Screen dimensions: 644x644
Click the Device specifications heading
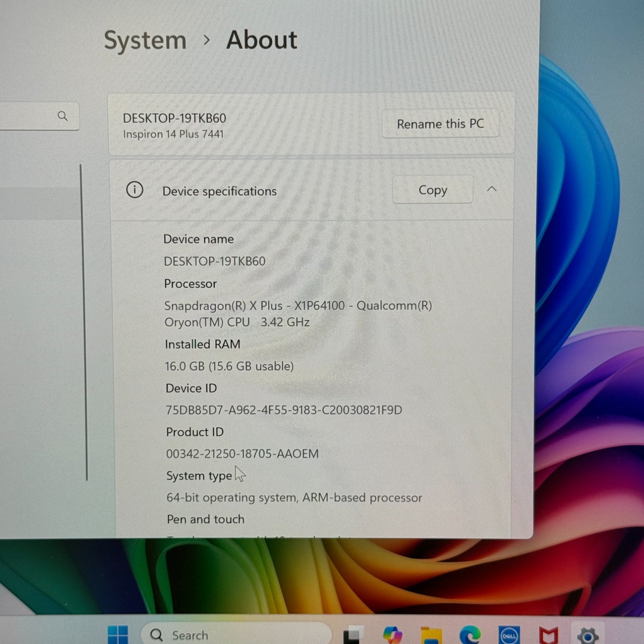pos(220,191)
